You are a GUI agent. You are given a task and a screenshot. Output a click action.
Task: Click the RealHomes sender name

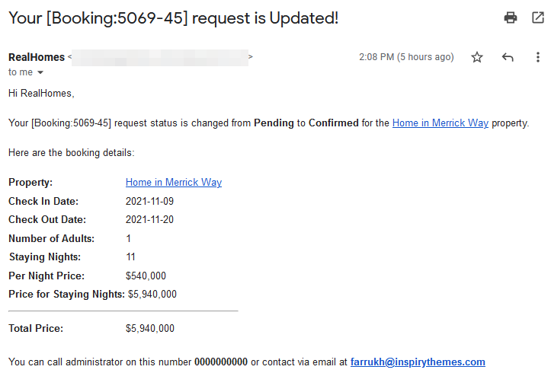37,57
